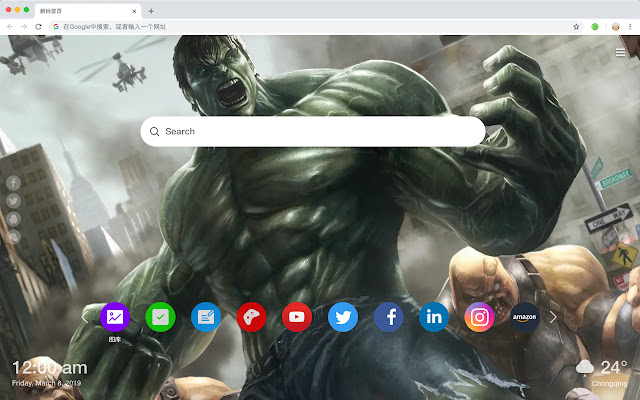The height and width of the screenshot is (400, 640).
Task: Open the Facebook shortcut in the dock
Action: [x=389, y=317]
